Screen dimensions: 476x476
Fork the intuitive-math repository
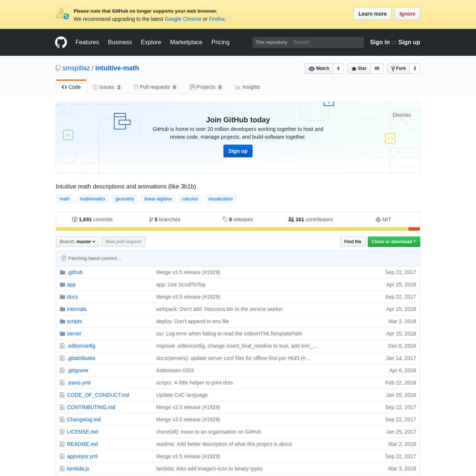(398, 69)
